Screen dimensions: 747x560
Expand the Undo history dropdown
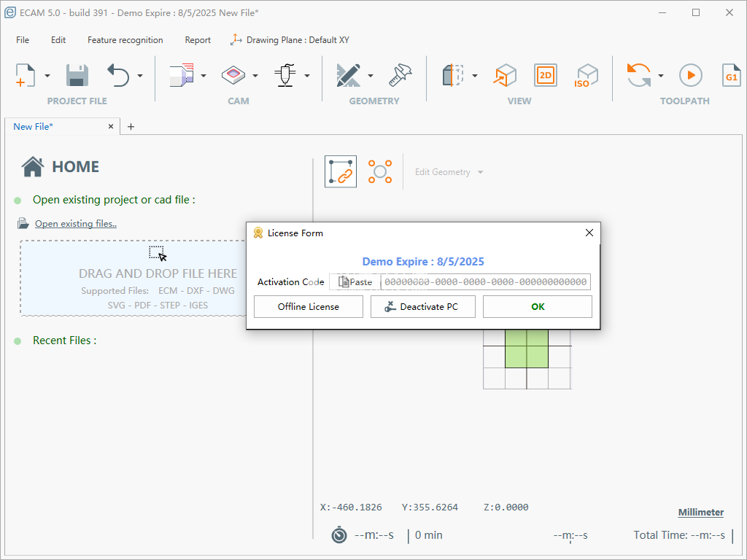(140, 76)
